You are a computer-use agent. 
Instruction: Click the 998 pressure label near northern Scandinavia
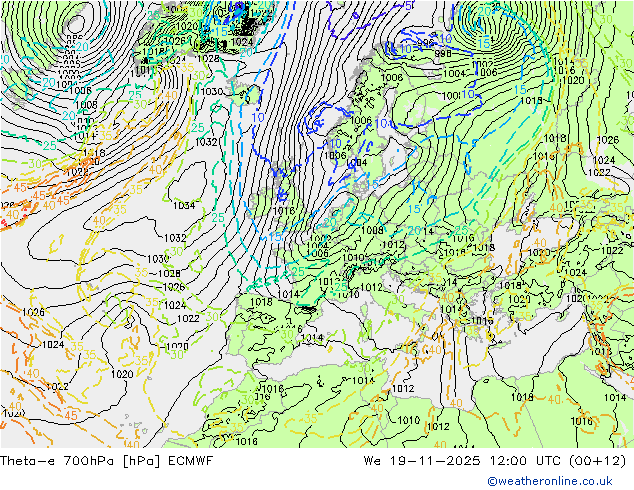[x=443, y=53]
